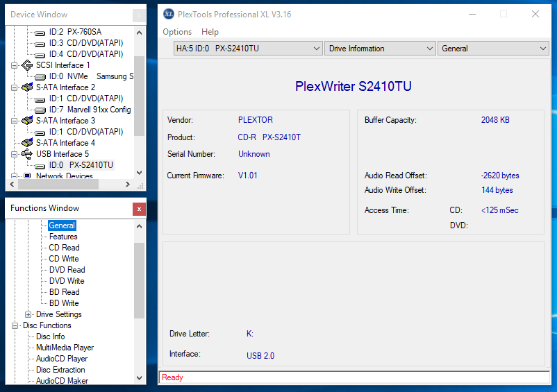The height and width of the screenshot is (392, 557).
Task: Select ID:1 CD/DVD(ATAPI) under S-ATA Interface 3
Action: tap(86, 132)
